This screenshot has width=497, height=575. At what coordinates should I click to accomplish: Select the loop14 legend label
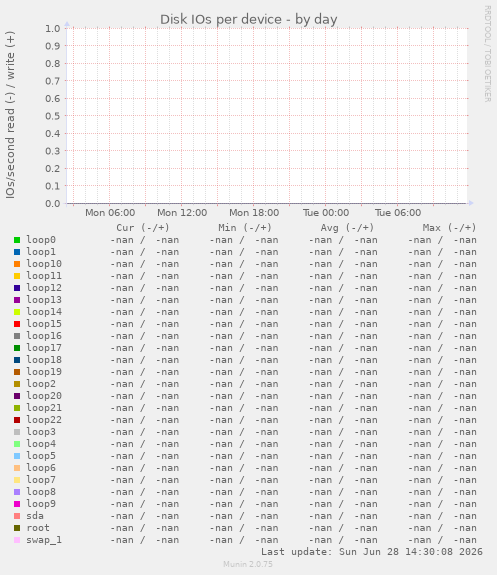click(44, 312)
